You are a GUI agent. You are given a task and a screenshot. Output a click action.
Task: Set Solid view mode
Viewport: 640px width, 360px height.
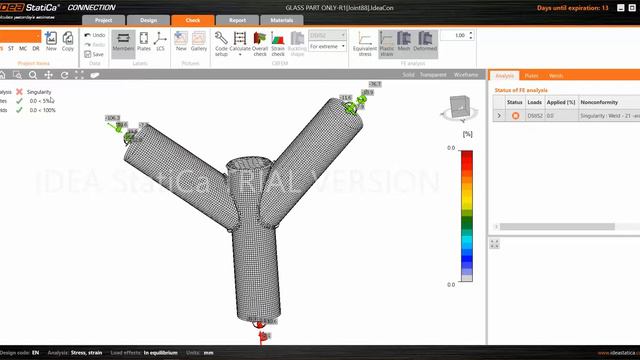coord(408,75)
